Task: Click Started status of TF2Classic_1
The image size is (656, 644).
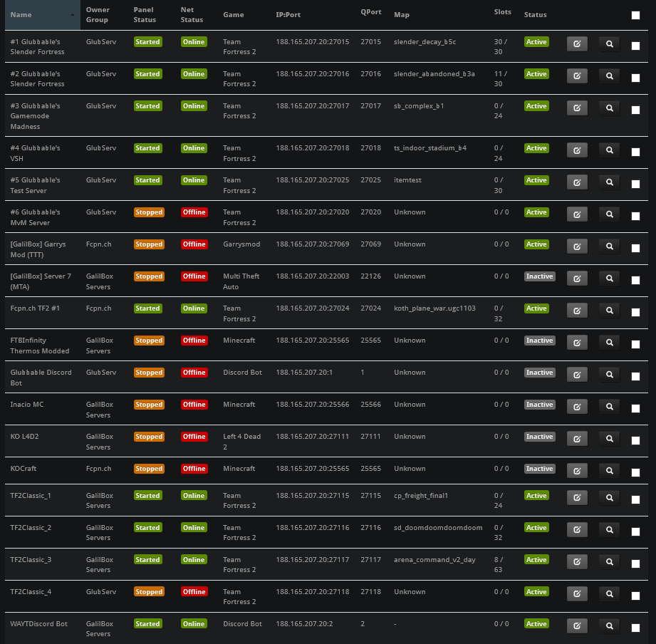Action: coord(147,495)
